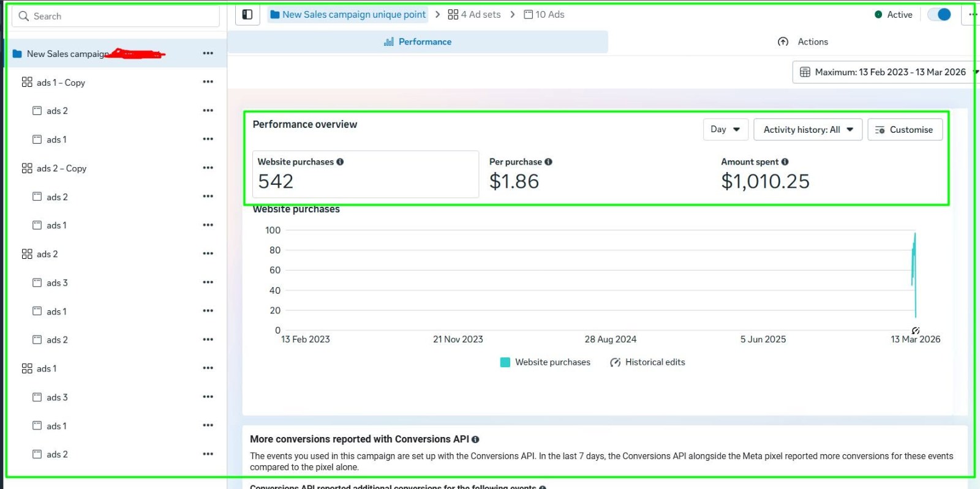The height and width of the screenshot is (489, 980).
Task: Toggle Website purchases legend colour swatch
Action: tap(505, 362)
